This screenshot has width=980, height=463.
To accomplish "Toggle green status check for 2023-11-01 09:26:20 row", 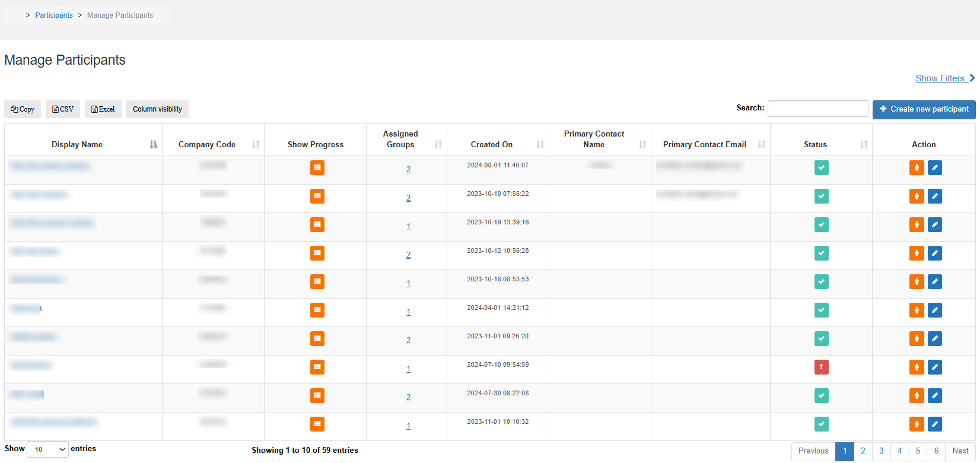I will pyautogui.click(x=822, y=339).
